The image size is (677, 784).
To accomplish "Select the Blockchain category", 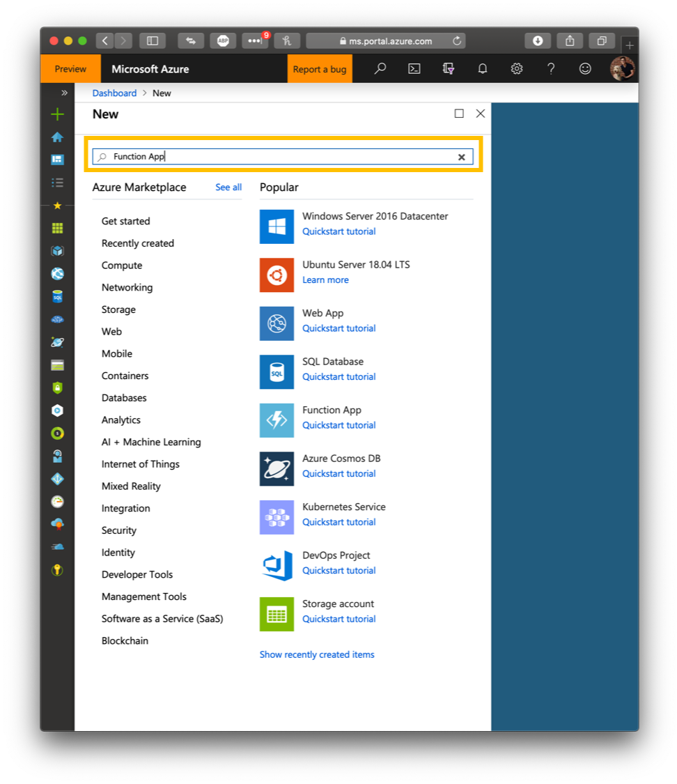I will click(125, 640).
